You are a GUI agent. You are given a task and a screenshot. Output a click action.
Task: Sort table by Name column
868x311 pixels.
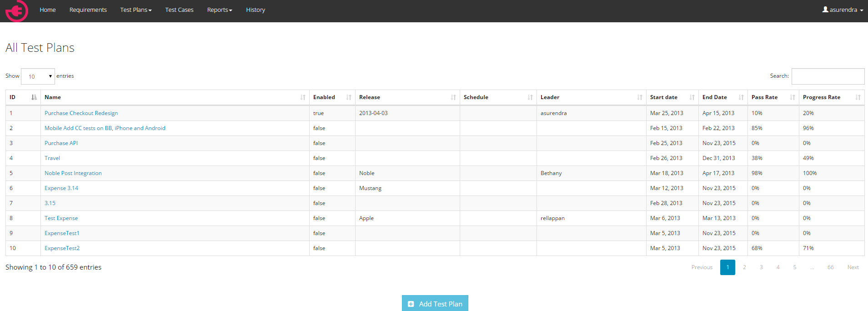(175, 97)
